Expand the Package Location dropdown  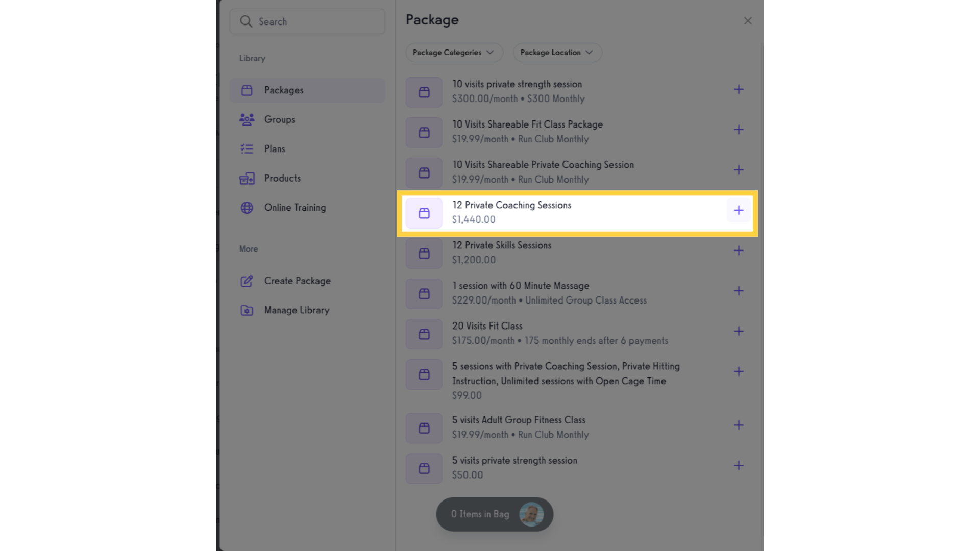pos(557,53)
